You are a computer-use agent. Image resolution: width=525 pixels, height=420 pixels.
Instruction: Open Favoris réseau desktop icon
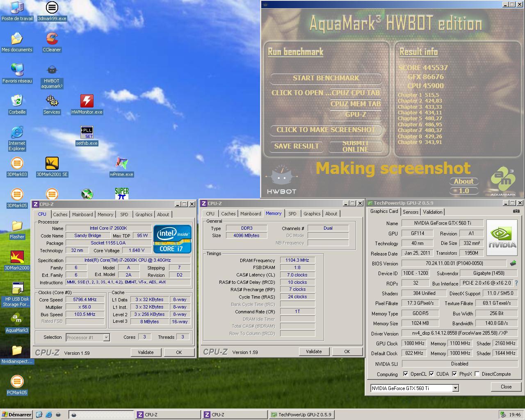(x=17, y=73)
